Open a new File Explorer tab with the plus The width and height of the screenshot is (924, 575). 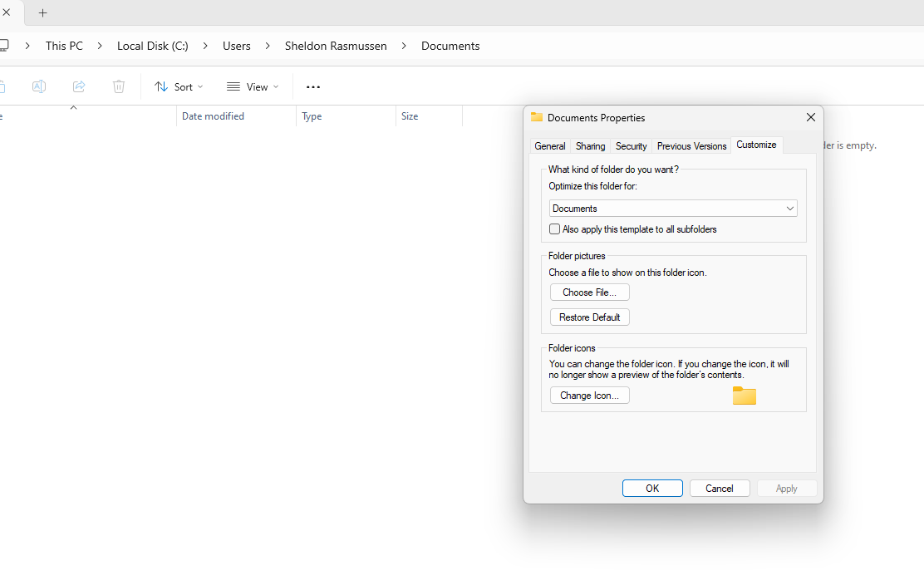coord(42,12)
